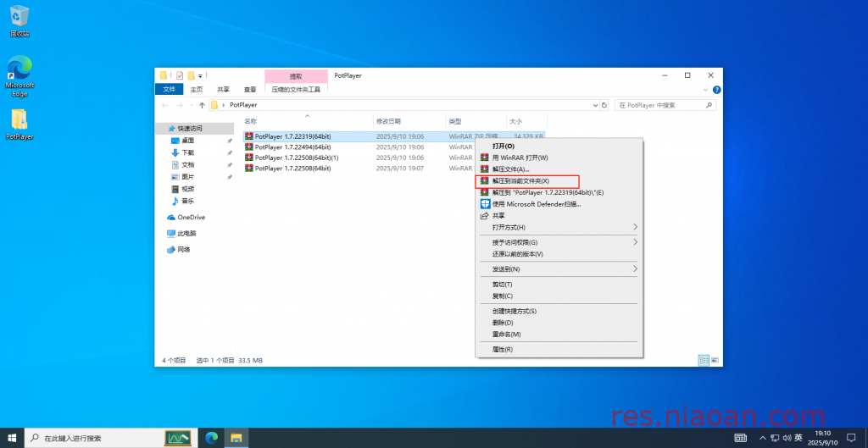This screenshot has width=868, height=448.
Task: Go back with the Back arrow
Action: 165,105
